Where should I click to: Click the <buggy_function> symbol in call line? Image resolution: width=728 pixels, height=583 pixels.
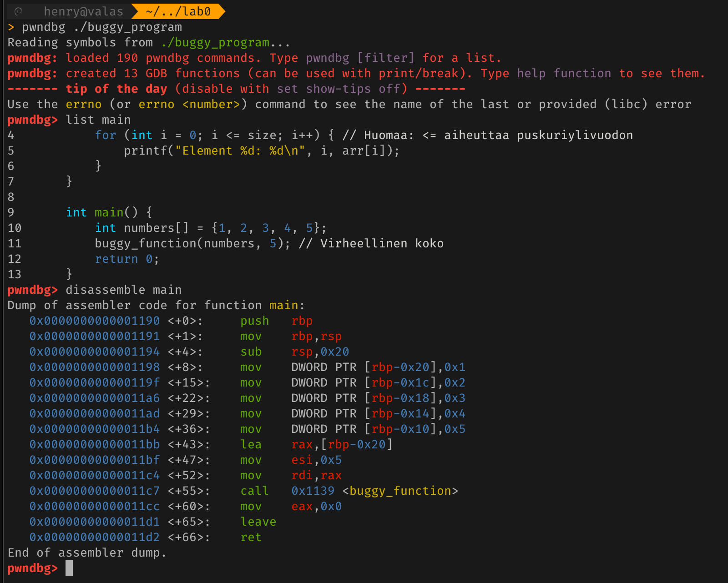tap(400, 491)
